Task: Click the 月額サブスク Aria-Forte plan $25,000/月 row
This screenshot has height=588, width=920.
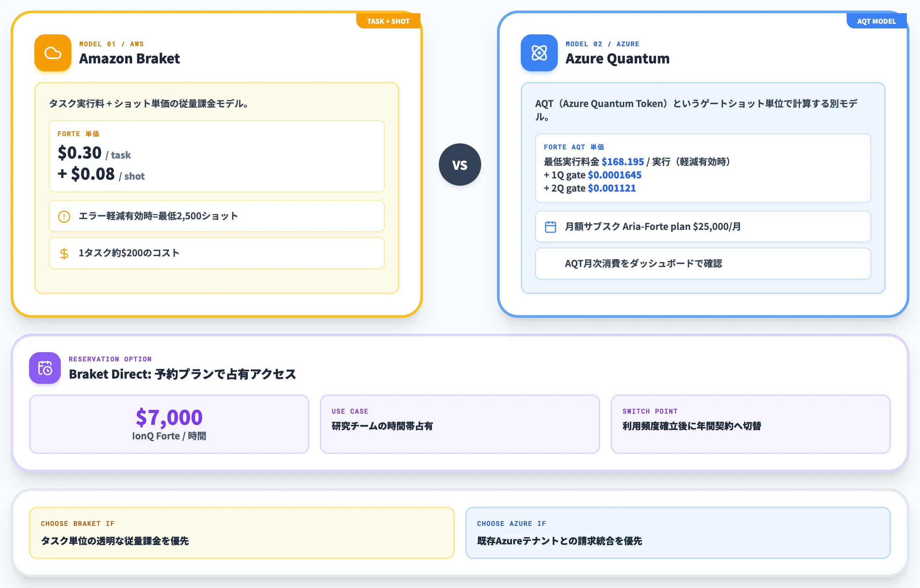Action: point(703,227)
